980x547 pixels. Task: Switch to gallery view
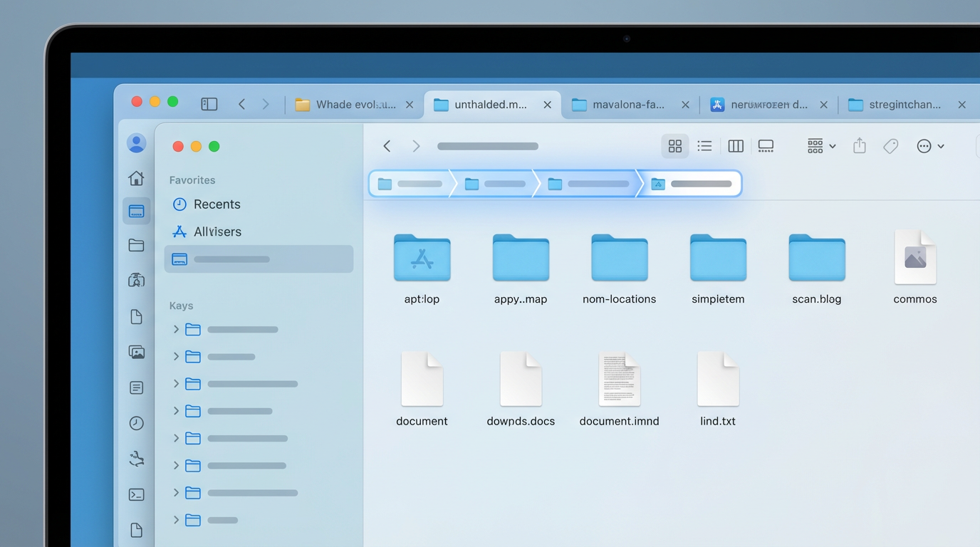point(766,146)
